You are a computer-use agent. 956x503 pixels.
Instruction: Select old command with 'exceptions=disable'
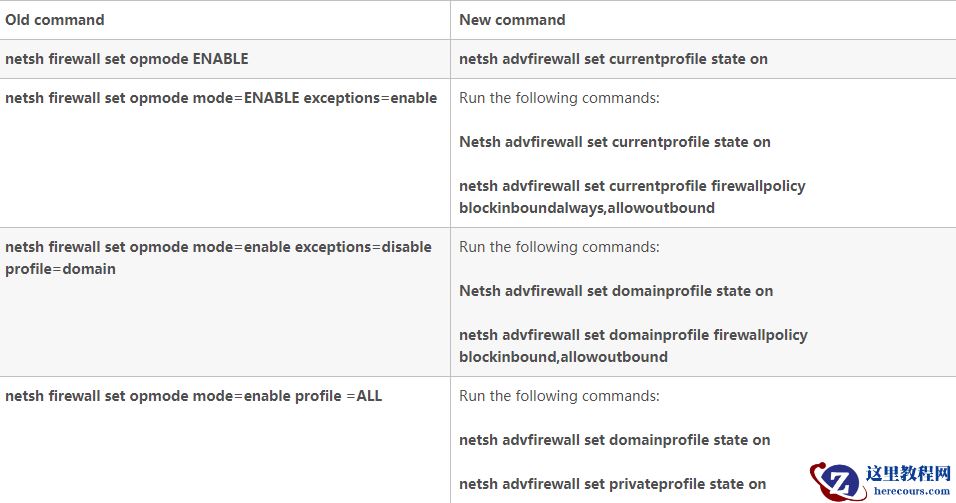click(218, 247)
